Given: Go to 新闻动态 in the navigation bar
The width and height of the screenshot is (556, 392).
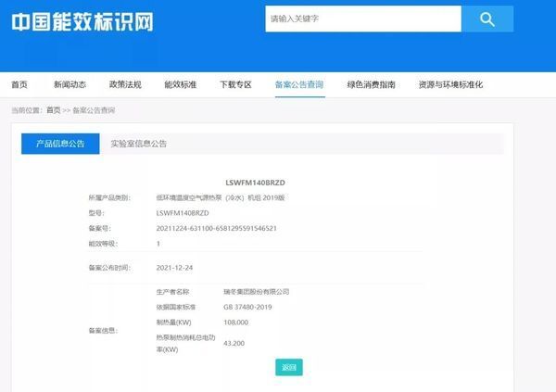Looking at the screenshot, I should [x=69, y=84].
